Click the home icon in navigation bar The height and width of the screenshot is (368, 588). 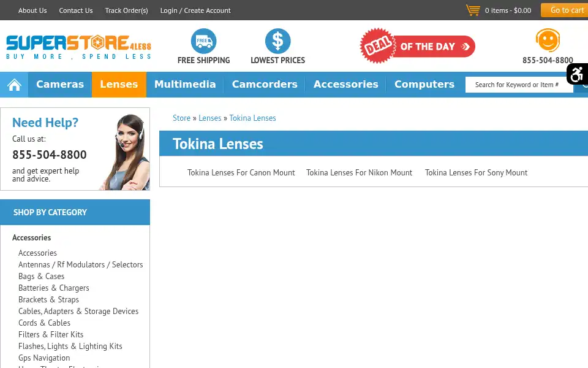point(14,85)
